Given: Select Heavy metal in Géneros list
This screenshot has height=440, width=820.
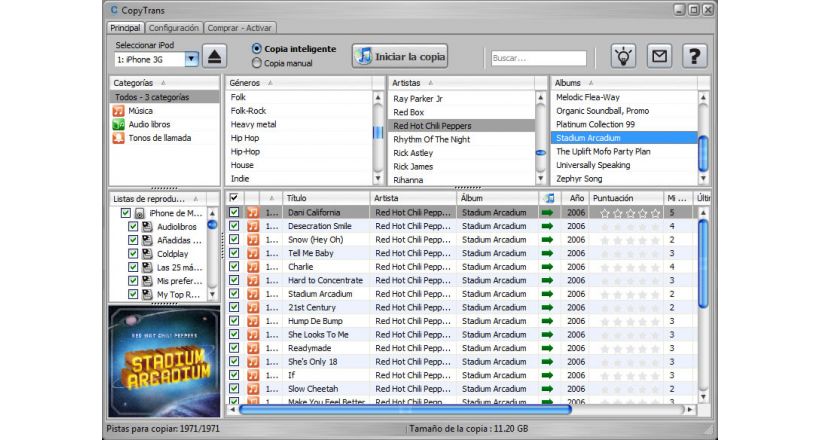Looking at the screenshot, I should click(x=299, y=125).
